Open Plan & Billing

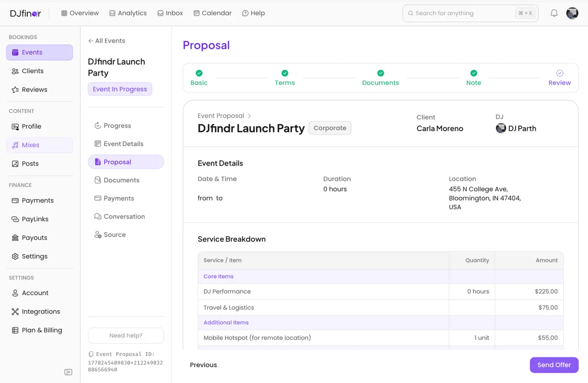(39, 330)
